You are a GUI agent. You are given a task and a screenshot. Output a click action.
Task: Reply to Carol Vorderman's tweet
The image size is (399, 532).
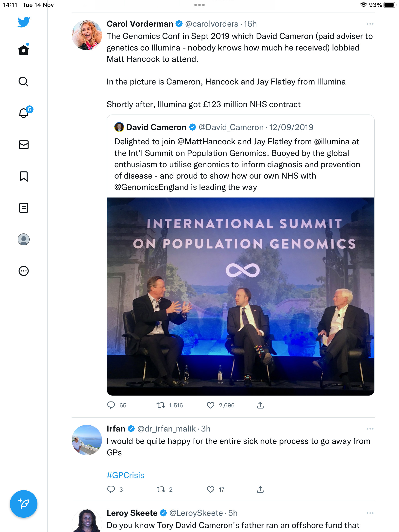(111, 405)
